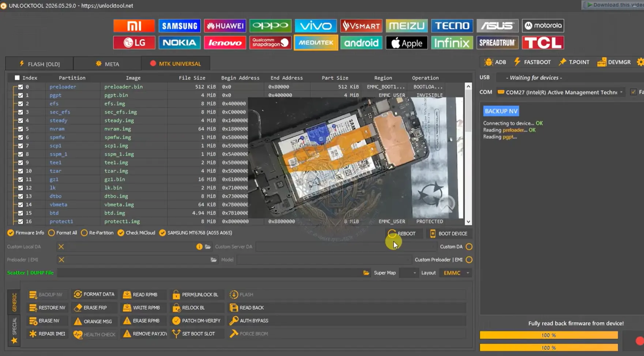Open the ADB tab
This screenshot has width=644, height=356.
pos(495,62)
